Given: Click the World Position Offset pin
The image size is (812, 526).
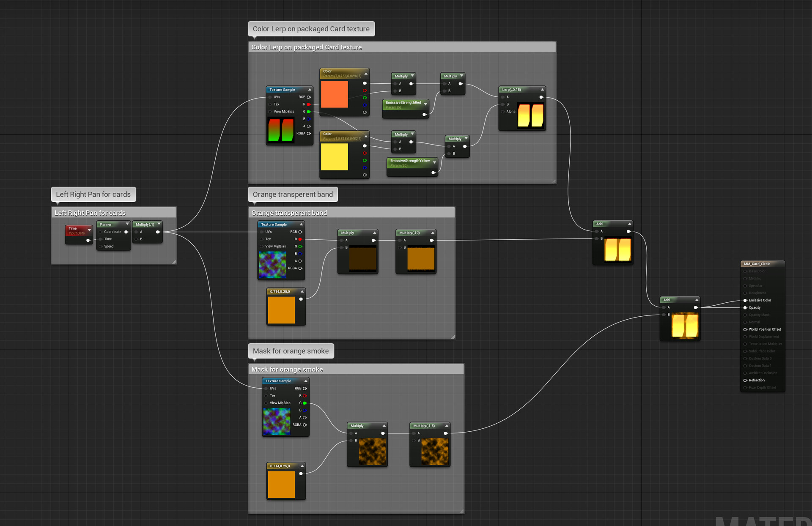Looking at the screenshot, I should 745,329.
